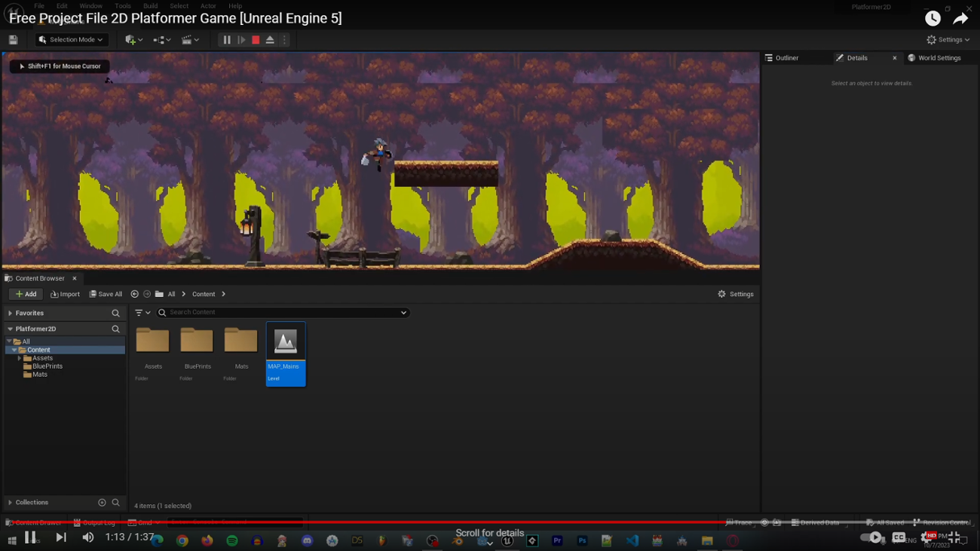Select the All folder tree item
Viewport: 980px width, 551px height.
26,341
